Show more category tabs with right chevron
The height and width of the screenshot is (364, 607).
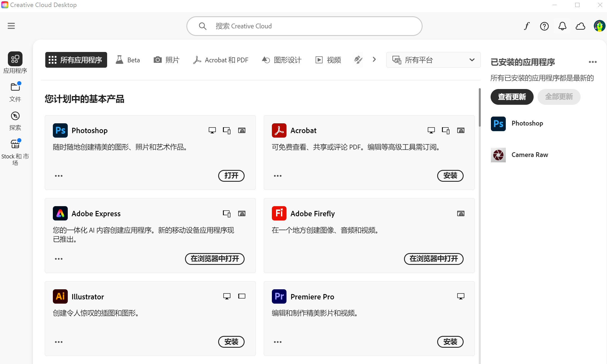(374, 60)
